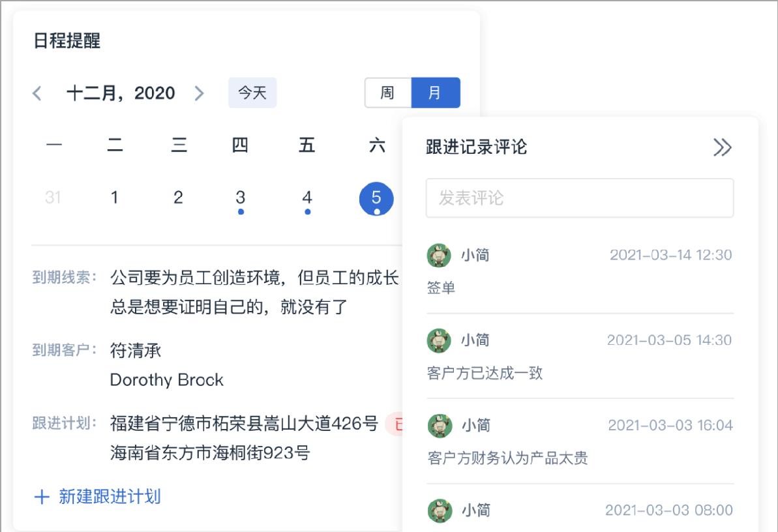Click comment text 签单

[441, 288]
